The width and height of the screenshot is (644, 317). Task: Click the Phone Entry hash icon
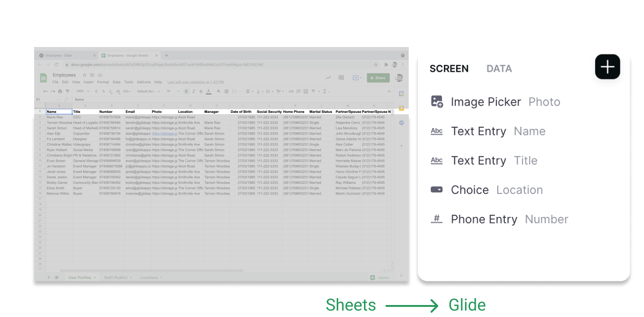[436, 219]
